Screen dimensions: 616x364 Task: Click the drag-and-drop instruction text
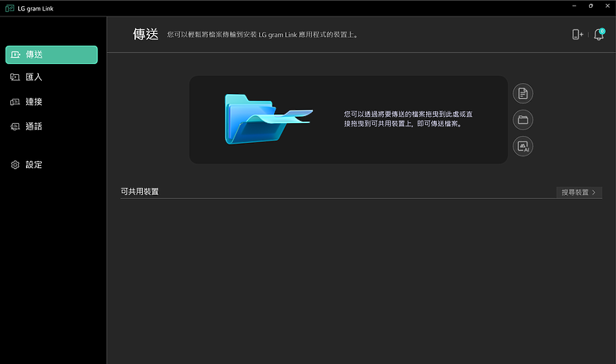coord(408,119)
